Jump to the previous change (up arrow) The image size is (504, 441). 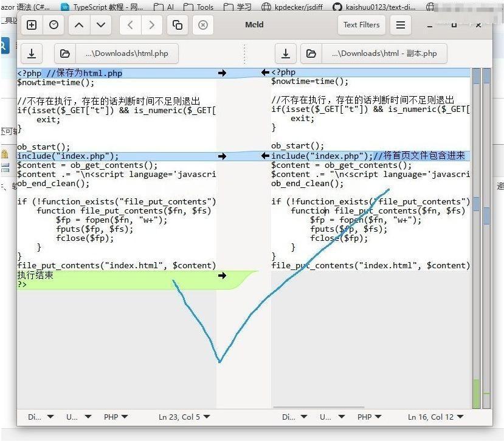point(78,25)
